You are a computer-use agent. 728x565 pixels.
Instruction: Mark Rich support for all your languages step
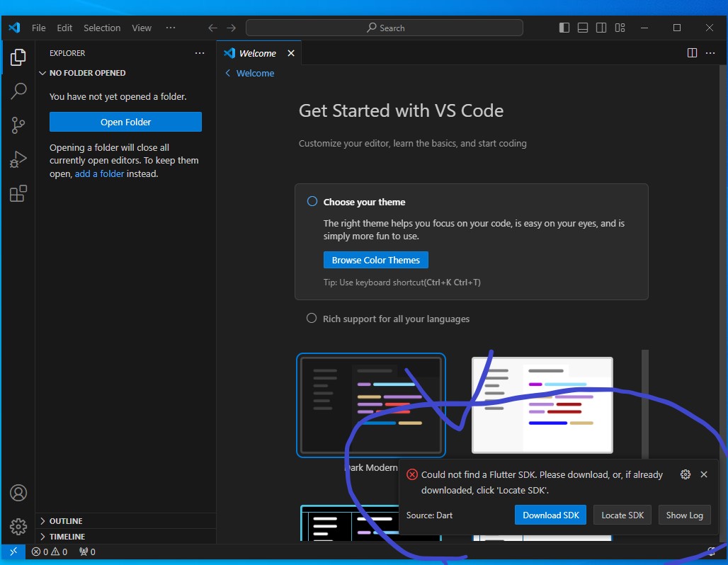tap(312, 318)
